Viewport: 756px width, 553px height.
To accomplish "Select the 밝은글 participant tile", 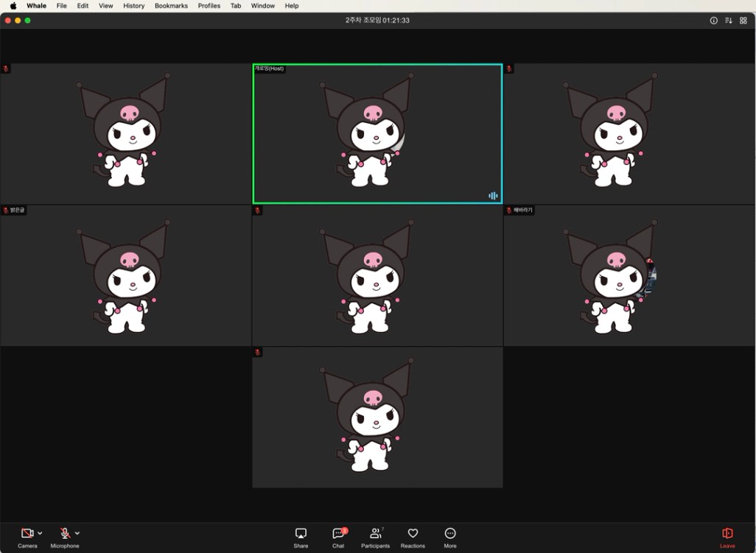I will click(x=125, y=275).
